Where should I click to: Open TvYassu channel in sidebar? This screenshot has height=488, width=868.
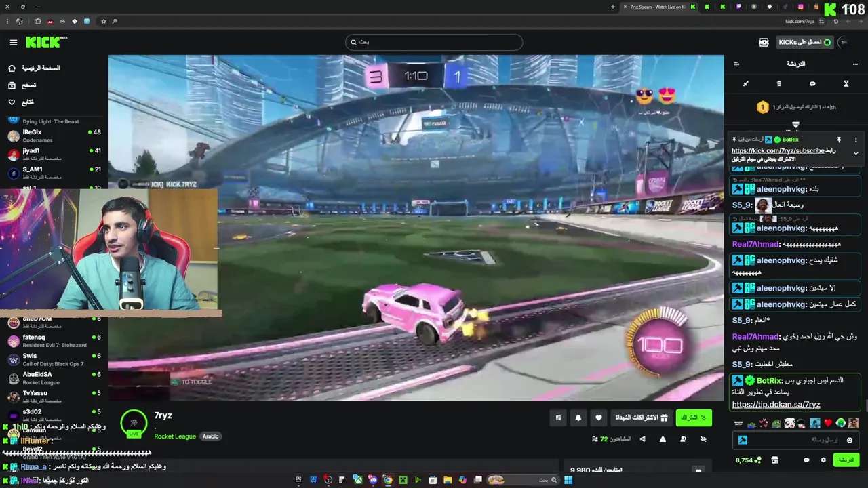pyautogui.click(x=54, y=396)
